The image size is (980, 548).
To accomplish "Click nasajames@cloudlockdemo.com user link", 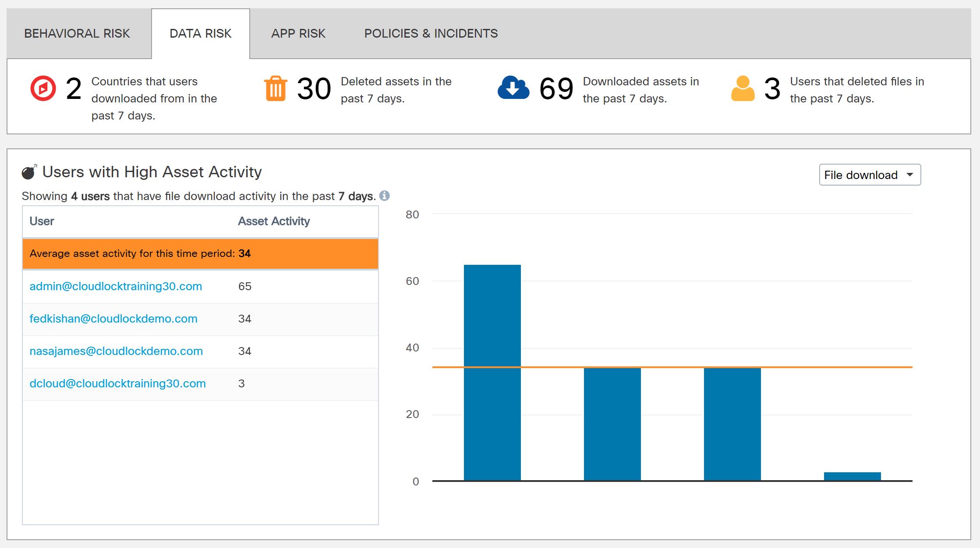I will point(117,350).
